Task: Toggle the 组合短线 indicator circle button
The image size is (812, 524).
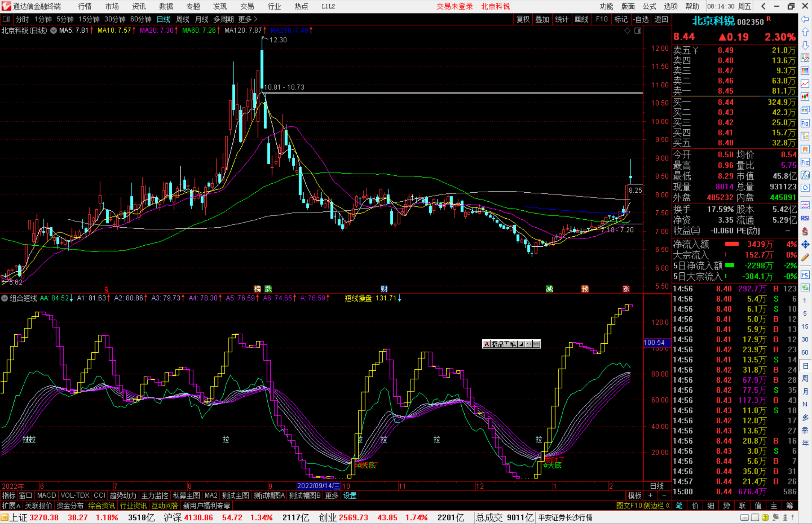Action: 5,298
